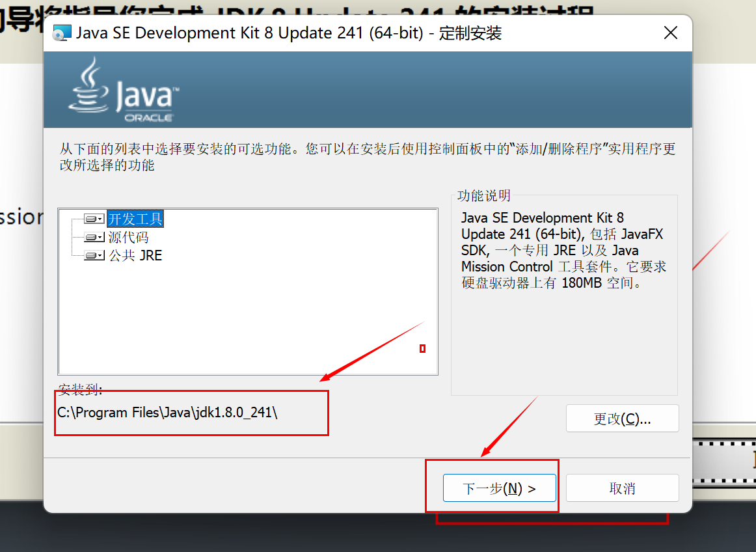
Task: Click the 下一步(N) > button
Action: pyautogui.click(x=500, y=488)
